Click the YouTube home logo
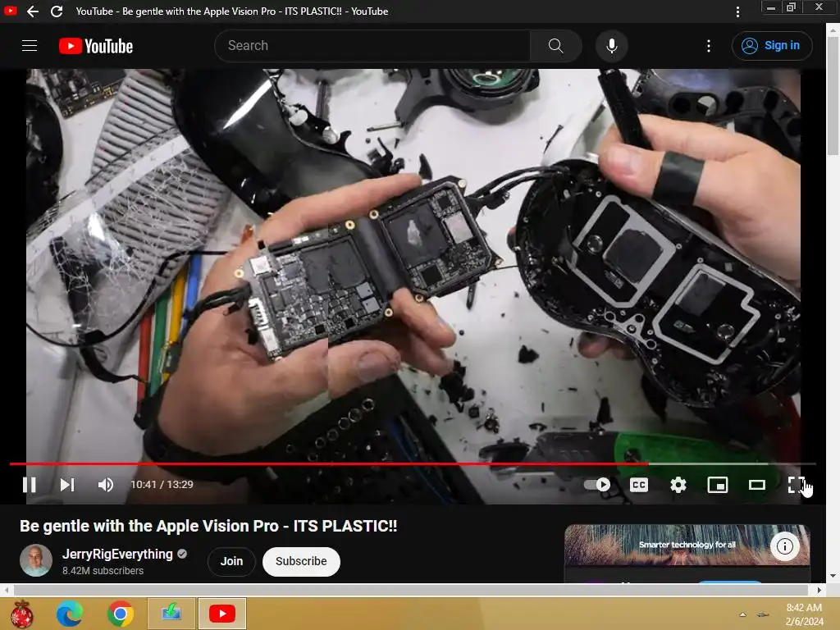This screenshot has width=840, height=630. pos(96,46)
